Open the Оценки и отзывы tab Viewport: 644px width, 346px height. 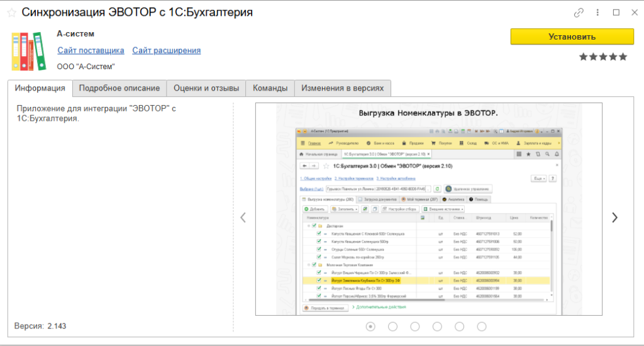point(206,88)
